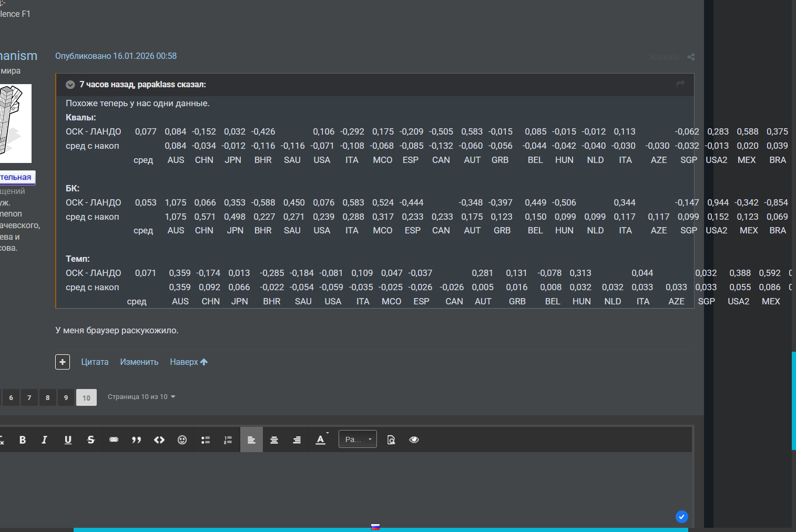Viewport: 796px width, 532px height.
Task: Insert a hyperlink with the link icon
Action: click(x=114, y=440)
